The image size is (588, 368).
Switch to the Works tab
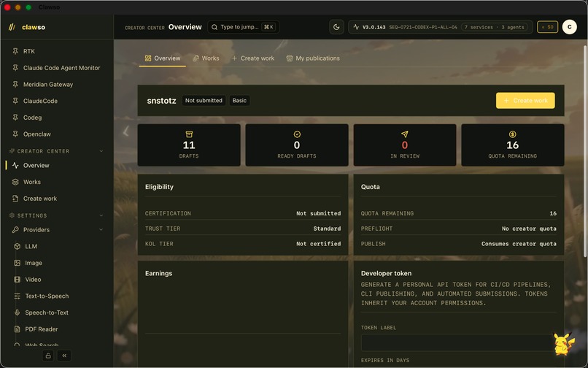pyautogui.click(x=206, y=58)
